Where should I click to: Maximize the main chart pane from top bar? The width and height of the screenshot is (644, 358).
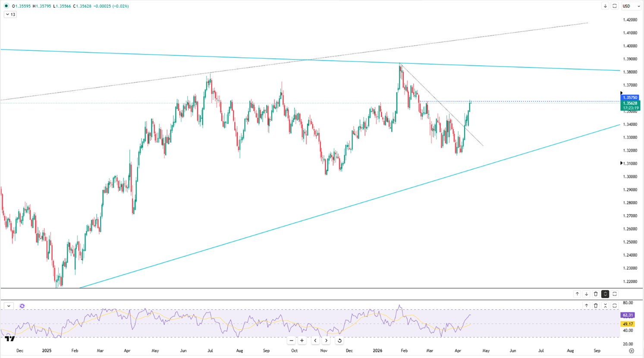[x=615, y=6]
